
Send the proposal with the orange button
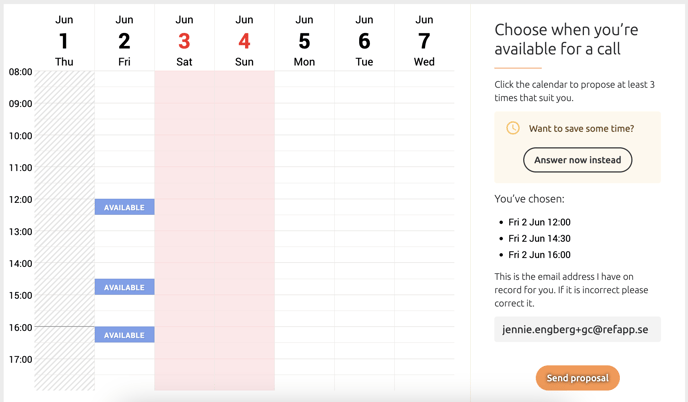click(x=577, y=378)
